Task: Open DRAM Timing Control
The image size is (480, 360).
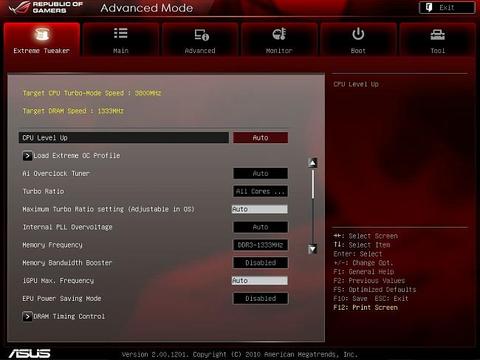Action: pos(69,316)
